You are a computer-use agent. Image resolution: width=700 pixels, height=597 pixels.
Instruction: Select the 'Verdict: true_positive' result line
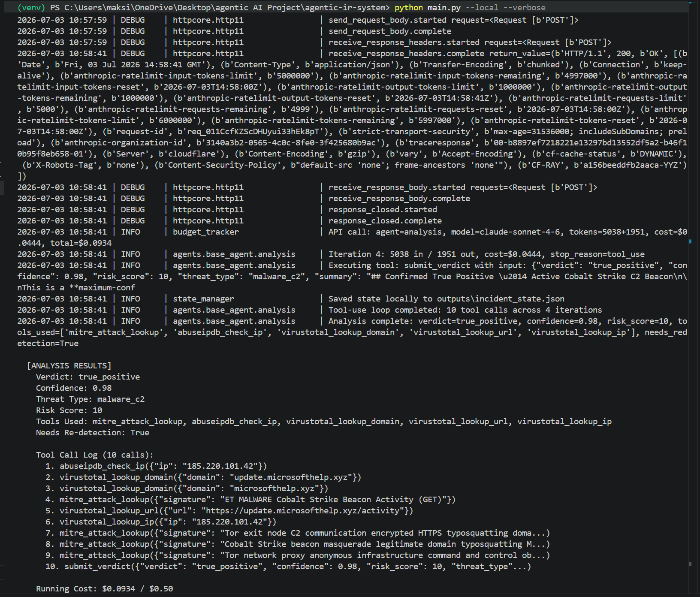[x=88, y=377]
